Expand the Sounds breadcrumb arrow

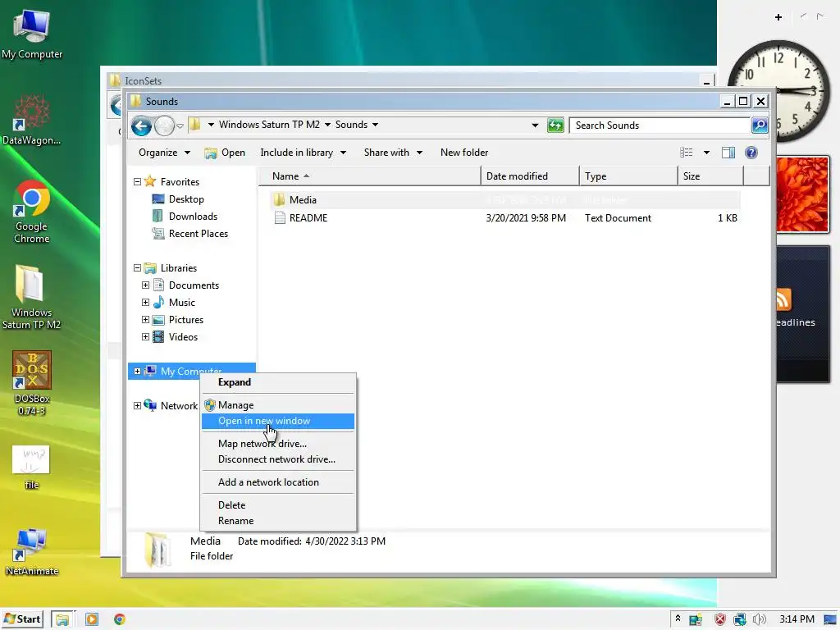click(x=375, y=125)
